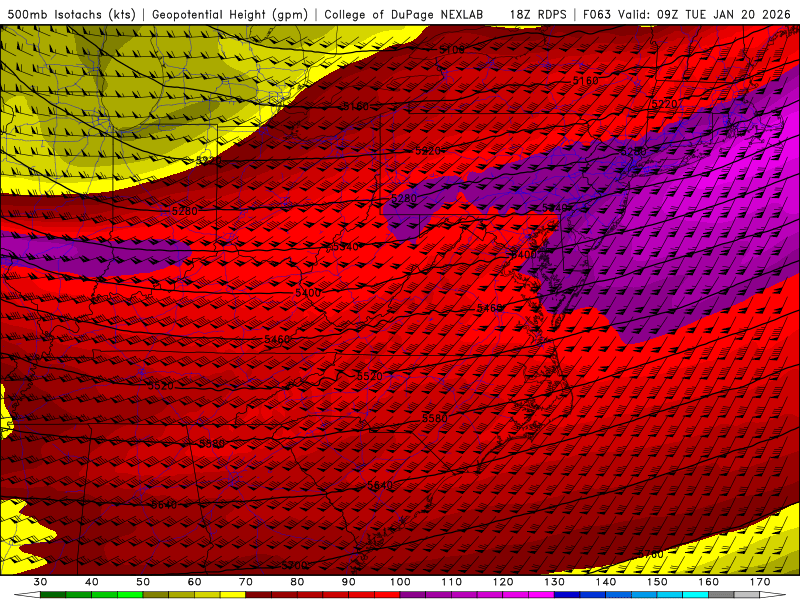Image resolution: width=800 pixels, height=600 pixels.
Task: Click the dark maroon swatch beneath the 70 label
Action: [x=259, y=595]
